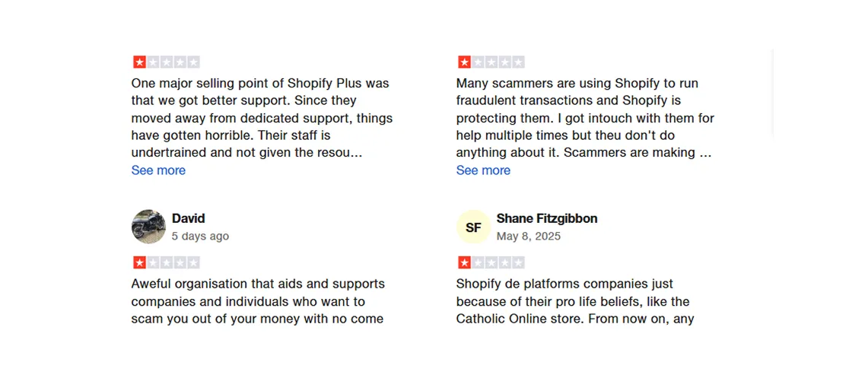Click the red first star on David's review
This screenshot has height=378, width=868.
[x=139, y=263]
